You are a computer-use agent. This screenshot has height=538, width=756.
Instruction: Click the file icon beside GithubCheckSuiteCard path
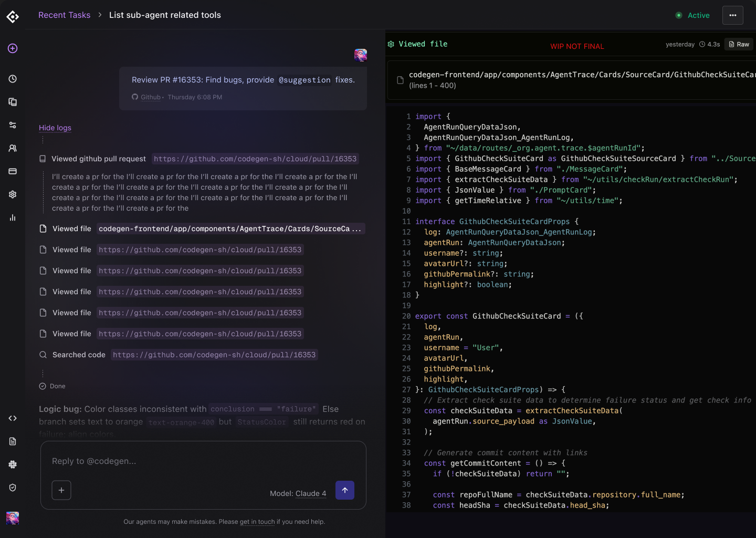pyautogui.click(x=400, y=80)
